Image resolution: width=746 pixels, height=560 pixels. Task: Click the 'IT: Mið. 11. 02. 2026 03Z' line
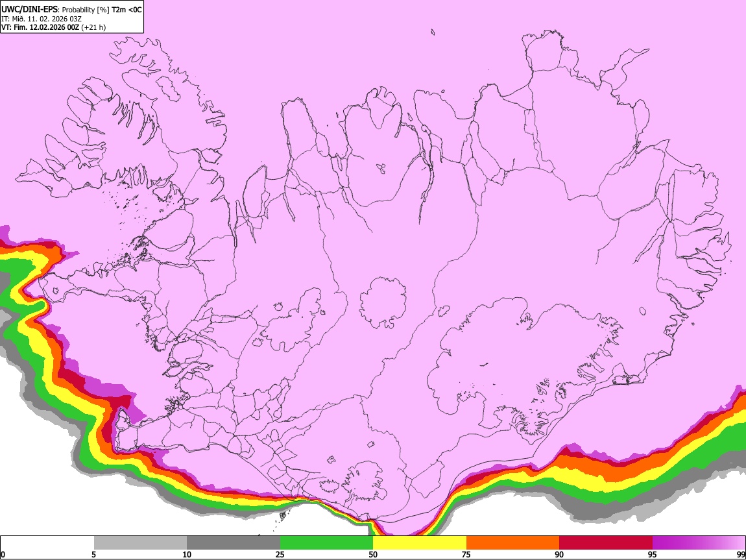pyautogui.click(x=42, y=19)
